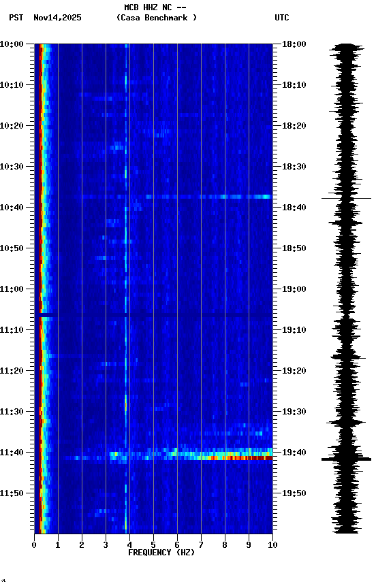Click the '11:40' PST time label
The width and height of the screenshot is (376, 588).
pos(12,453)
